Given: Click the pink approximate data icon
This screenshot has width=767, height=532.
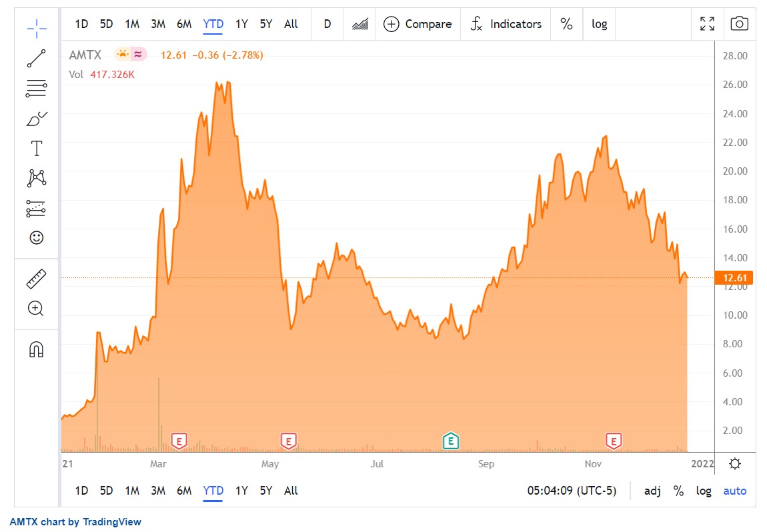Looking at the screenshot, I should pos(139,54).
